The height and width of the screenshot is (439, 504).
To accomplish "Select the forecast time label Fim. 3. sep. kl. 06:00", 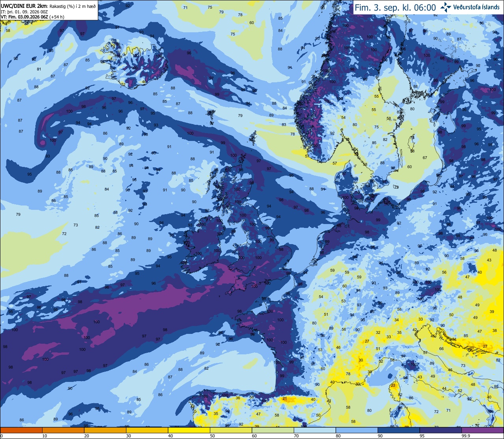I will (x=395, y=7).
